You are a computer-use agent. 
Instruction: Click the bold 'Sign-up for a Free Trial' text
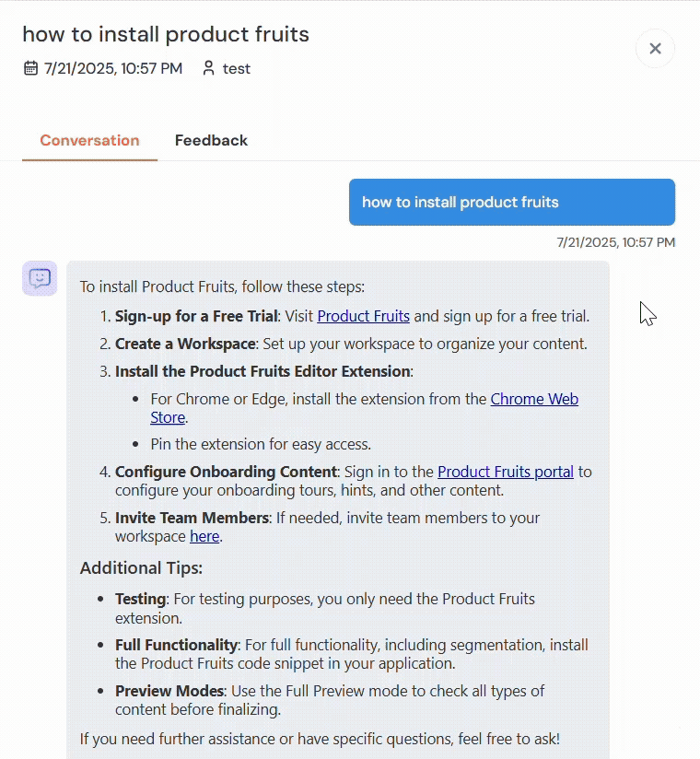196,316
